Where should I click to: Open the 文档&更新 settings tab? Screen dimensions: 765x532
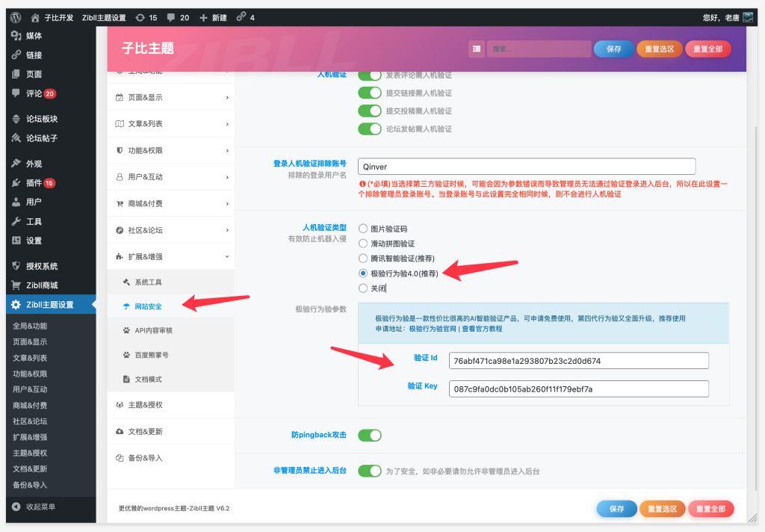coord(171,431)
